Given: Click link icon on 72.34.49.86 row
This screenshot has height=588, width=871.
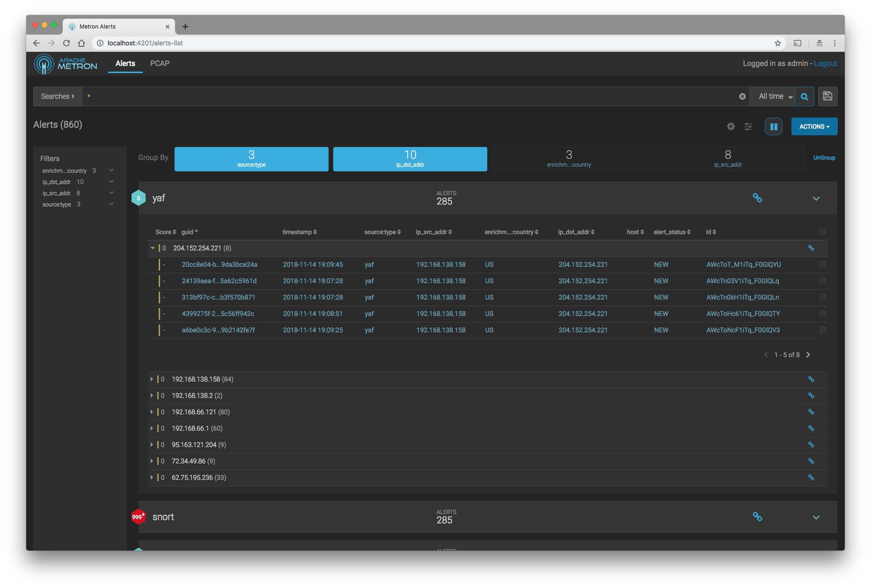Looking at the screenshot, I should (811, 461).
